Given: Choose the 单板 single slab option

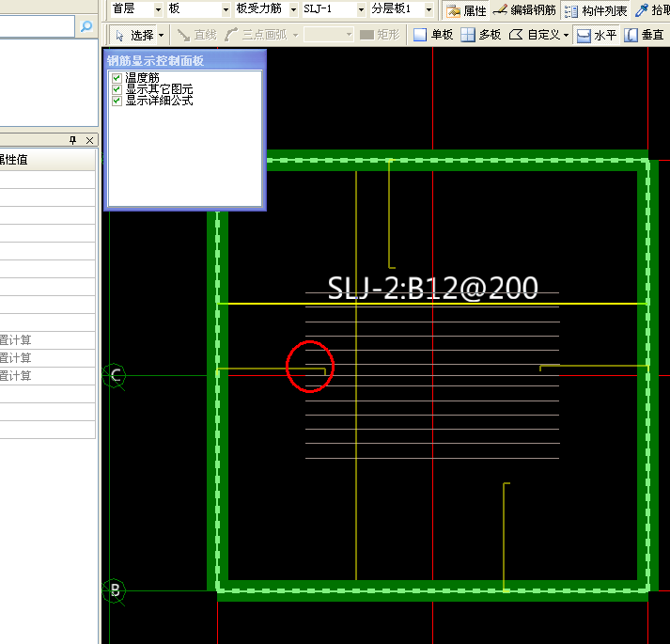Looking at the screenshot, I should (x=433, y=35).
